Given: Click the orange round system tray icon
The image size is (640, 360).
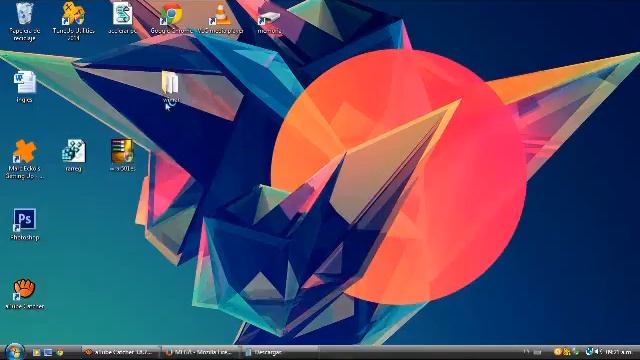Looking at the screenshot, I should coord(558,351).
